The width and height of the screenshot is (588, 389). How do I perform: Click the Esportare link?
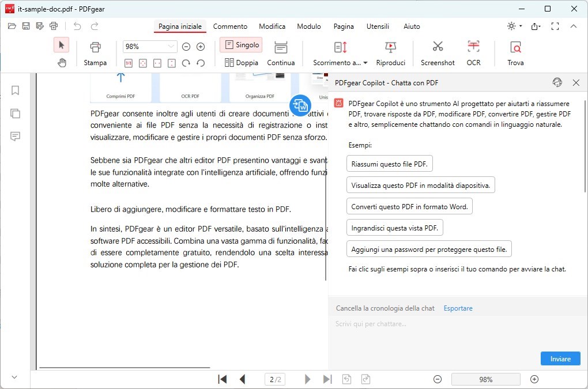point(458,308)
